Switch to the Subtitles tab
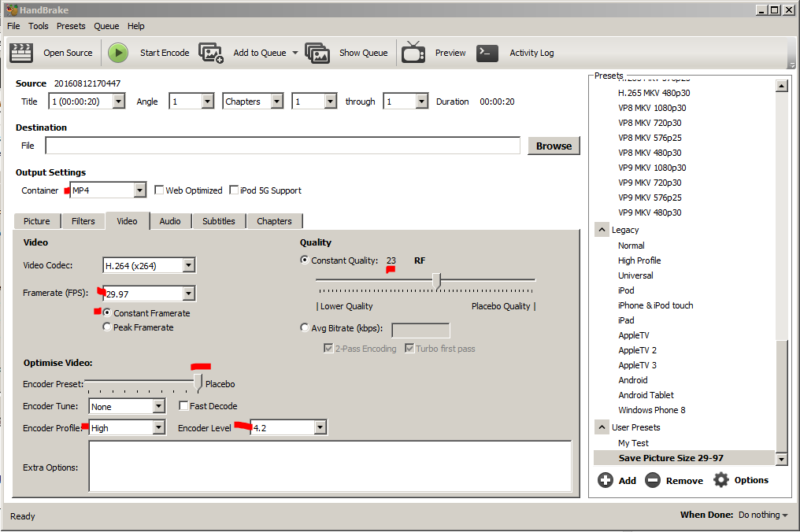 coord(219,221)
